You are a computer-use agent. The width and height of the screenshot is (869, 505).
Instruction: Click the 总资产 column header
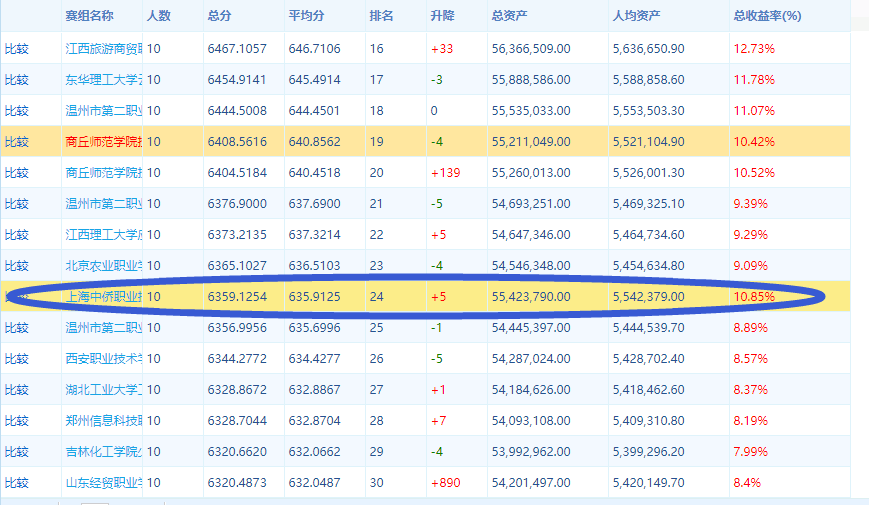pos(511,16)
